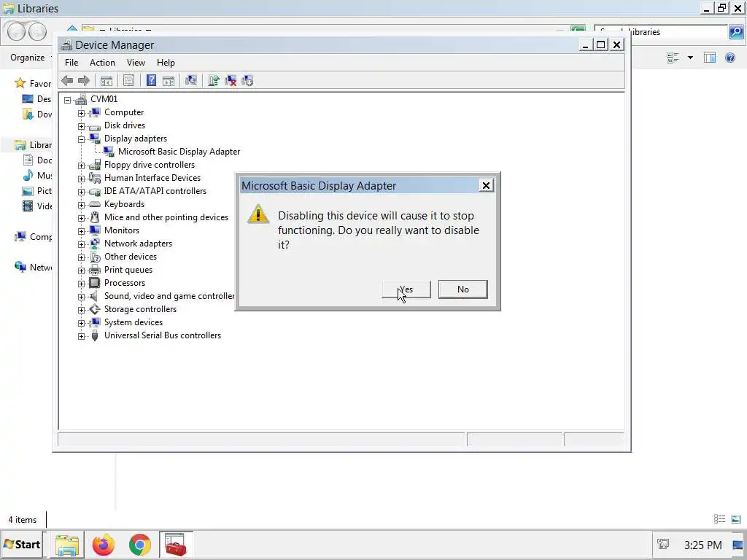Click the warning triangle icon in the dialog
Image resolution: width=747 pixels, height=560 pixels.
[258, 214]
